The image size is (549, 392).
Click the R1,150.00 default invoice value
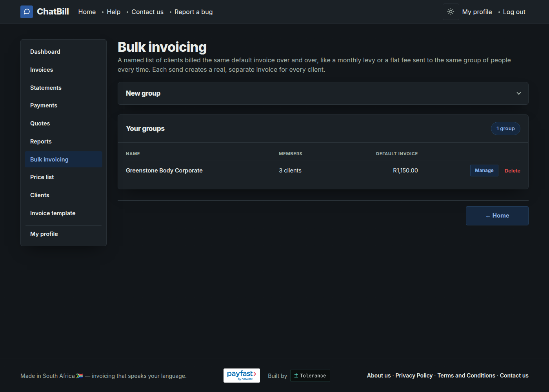tap(405, 171)
